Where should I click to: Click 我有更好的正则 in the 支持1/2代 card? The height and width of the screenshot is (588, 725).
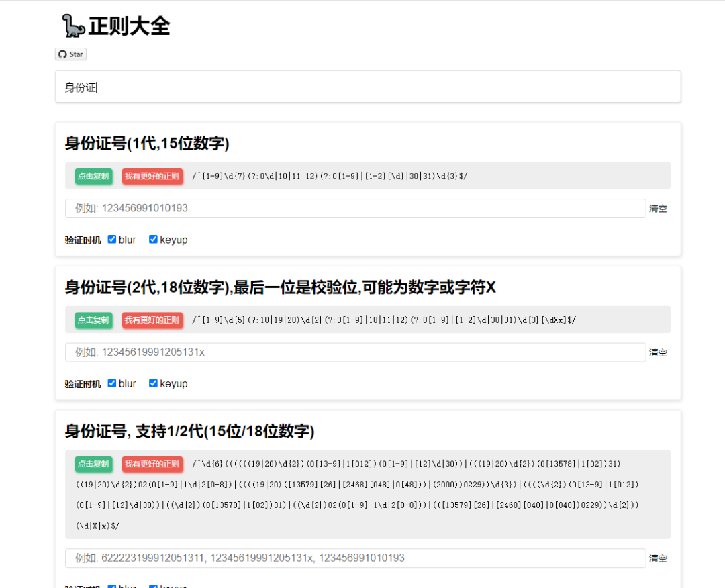pos(152,464)
